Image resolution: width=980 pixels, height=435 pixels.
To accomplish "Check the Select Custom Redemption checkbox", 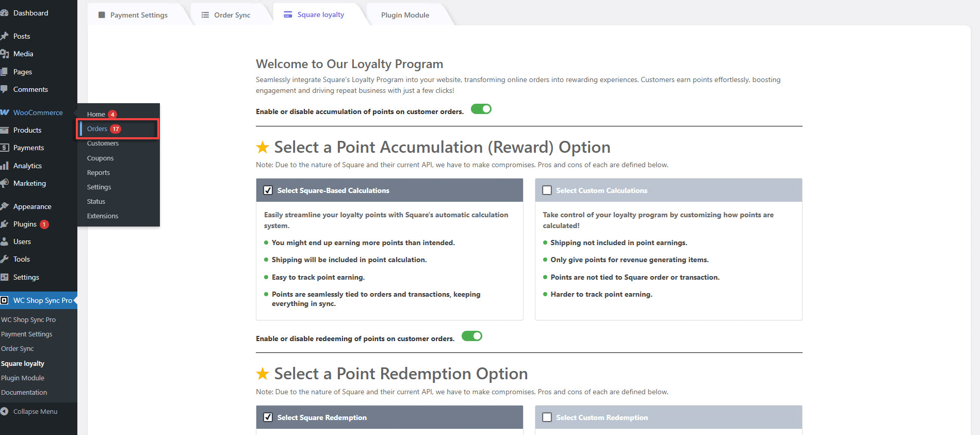I will tap(547, 417).
